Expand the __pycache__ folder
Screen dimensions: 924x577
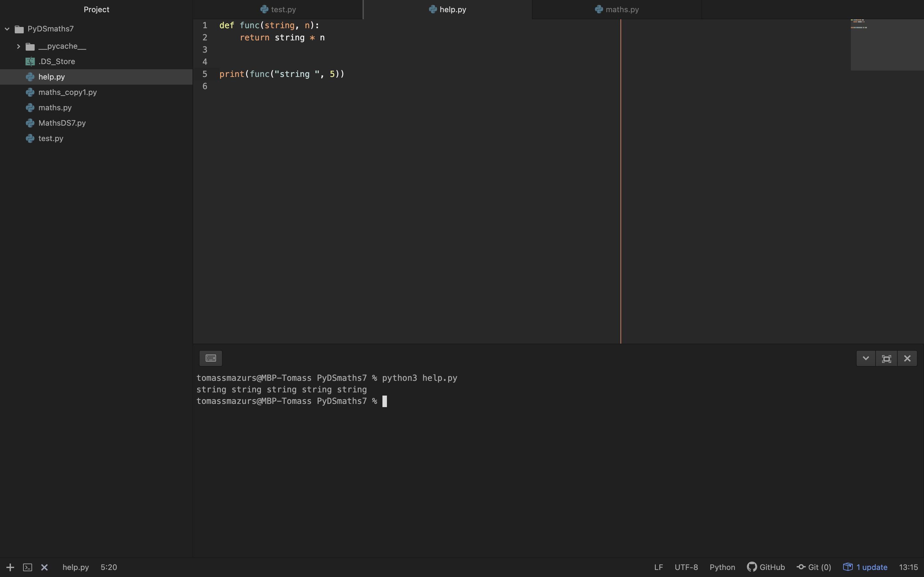coord(18,46)
